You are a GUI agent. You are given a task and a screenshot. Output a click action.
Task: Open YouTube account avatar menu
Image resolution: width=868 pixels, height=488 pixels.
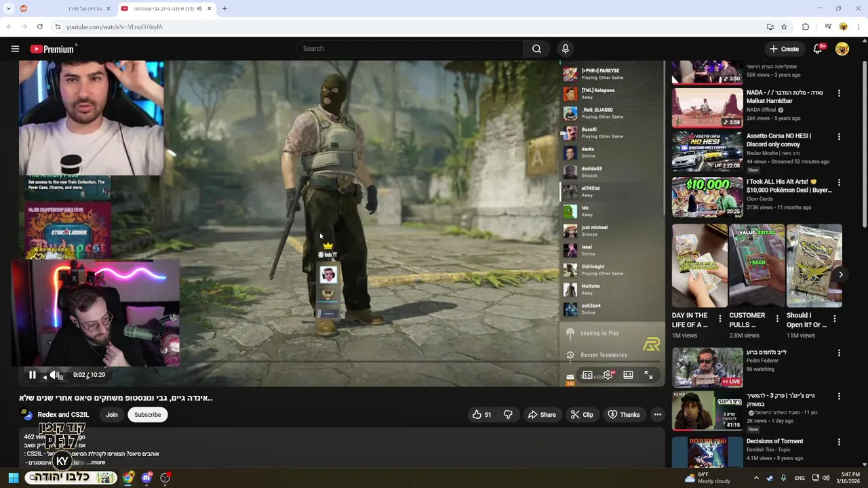click(842, 49)
